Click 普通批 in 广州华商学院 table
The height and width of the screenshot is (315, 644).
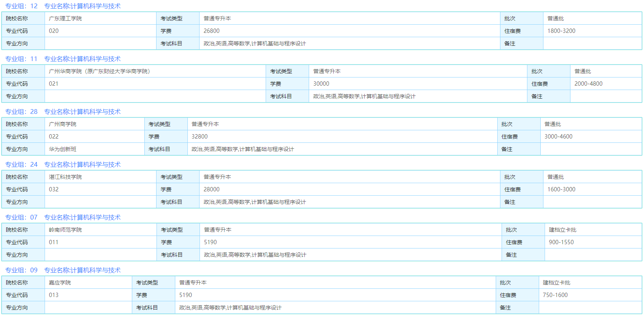[x=583, y=71]
